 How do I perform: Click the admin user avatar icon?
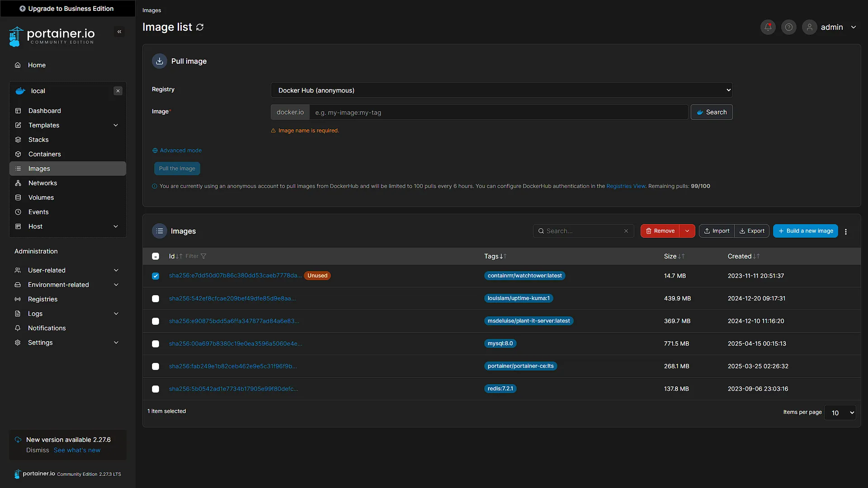click(x=810, y=27)
